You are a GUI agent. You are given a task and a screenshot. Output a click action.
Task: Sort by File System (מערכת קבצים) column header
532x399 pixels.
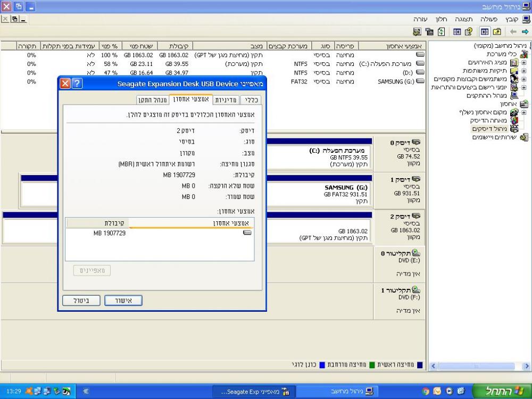point(288,46)
